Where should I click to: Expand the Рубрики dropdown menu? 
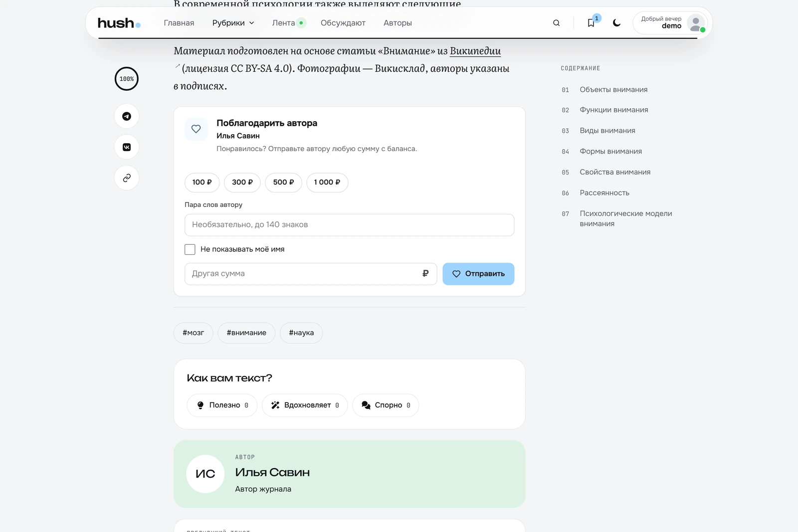point(233,23)
